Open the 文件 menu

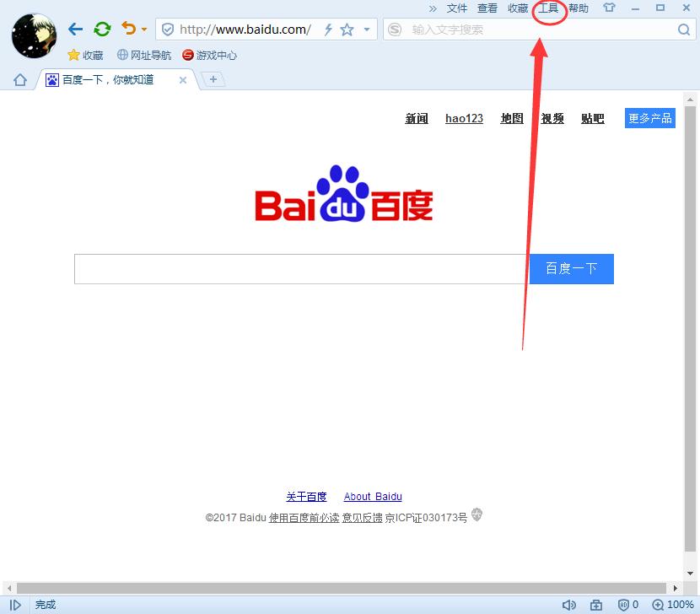pos(457,8)
